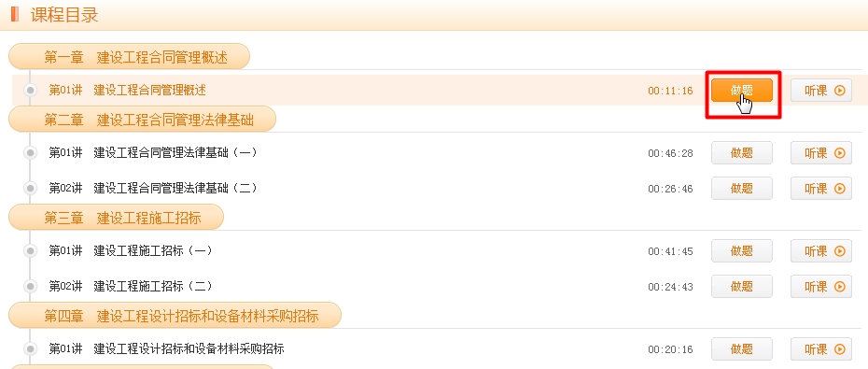Collapse the 第一章 建设工程合同管理概述 chapter header
Image resolution: width=868 pixels, height=369 pixels.
click(x=129, y=56)
